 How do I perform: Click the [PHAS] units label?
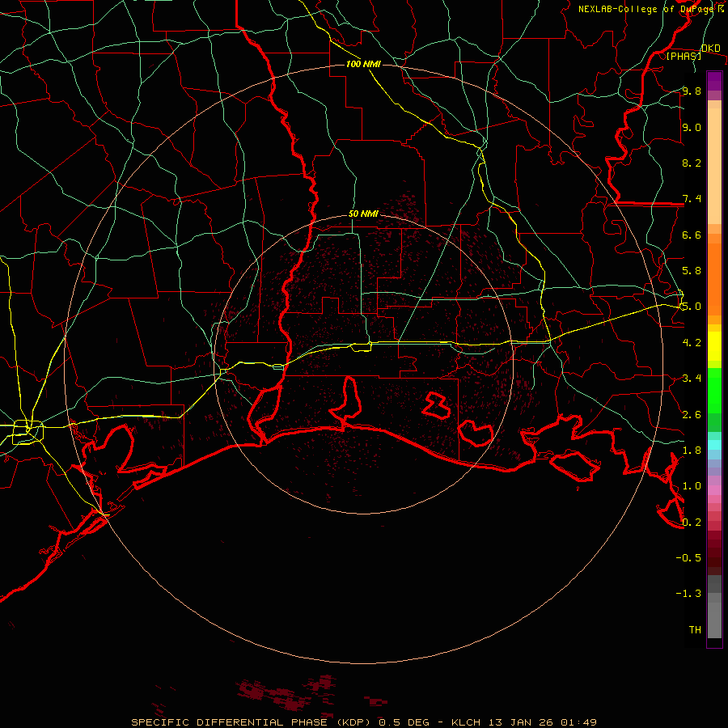pos(684,56)
